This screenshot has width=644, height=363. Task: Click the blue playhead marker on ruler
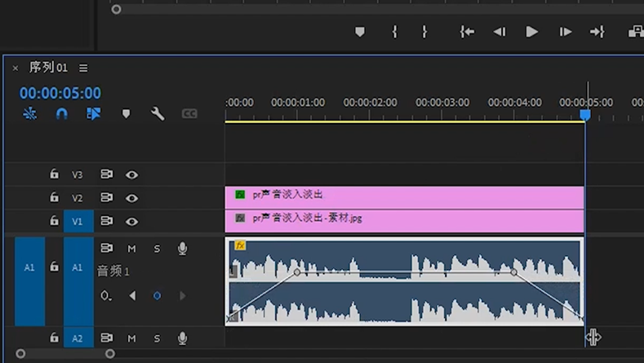click(585, 115)
